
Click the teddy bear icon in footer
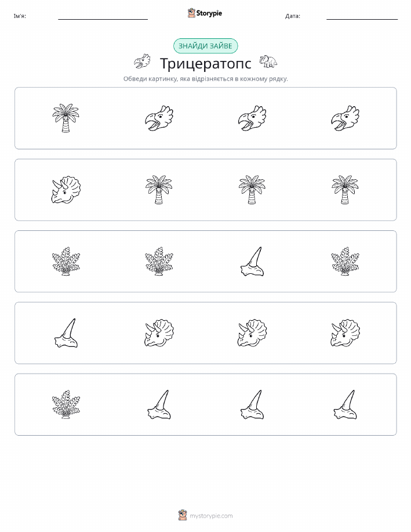point(183,515)
